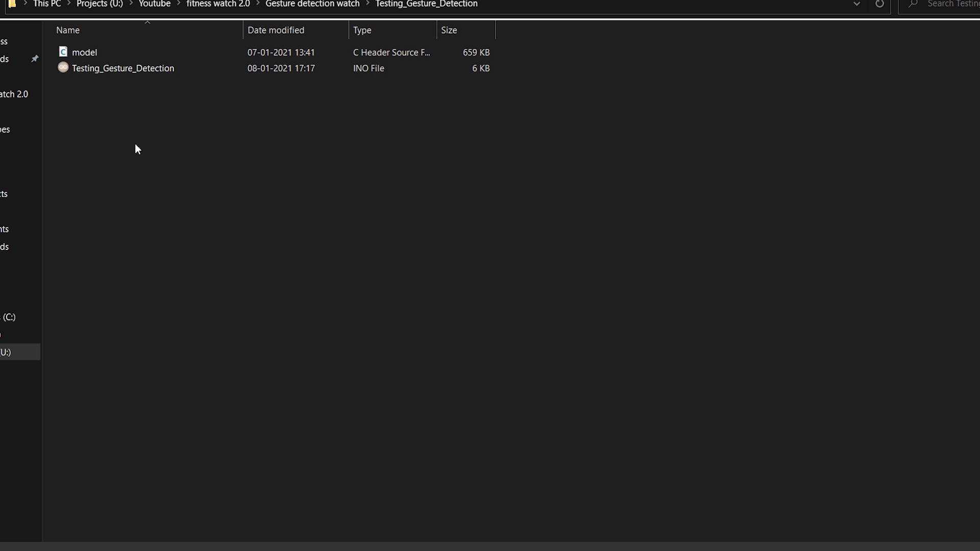Jump to This PC in breadcrumb
This screenshot has height=551, width=980.
pyautogui.click(x=47, y=4)
